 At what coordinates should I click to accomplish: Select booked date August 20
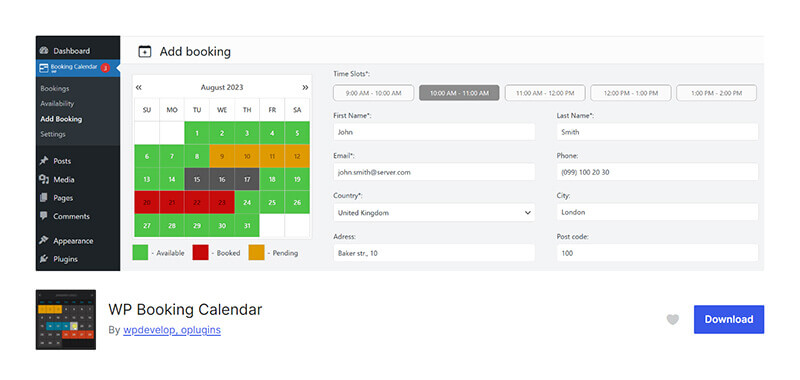(x=147, y=202)
